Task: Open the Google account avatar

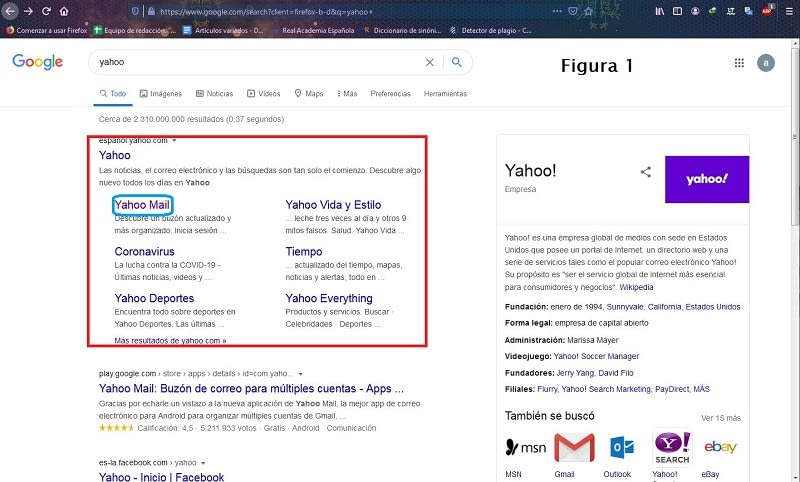Action: point(765,63)
